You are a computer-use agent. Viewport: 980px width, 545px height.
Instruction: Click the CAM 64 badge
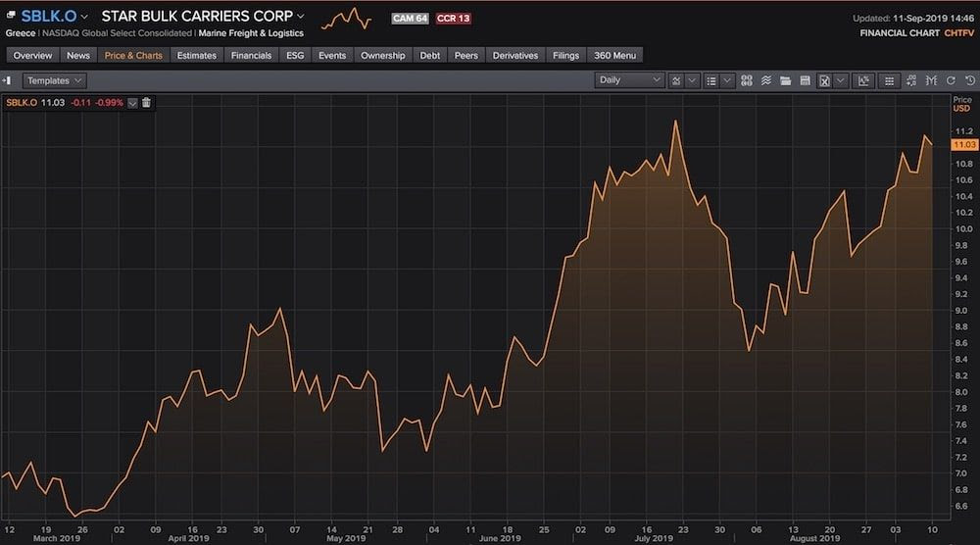[x=410, y=18]
